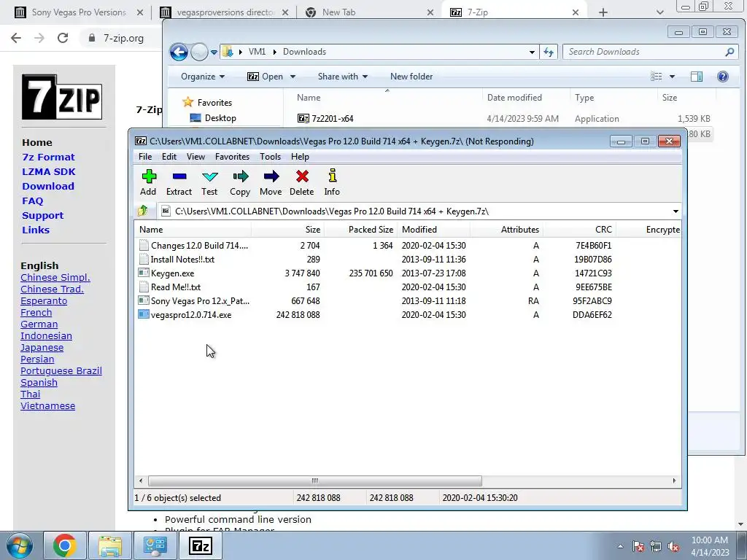747x560 pixels.
Task: Click horizontal scrollbar thumb in 7-Zip
Action: pyautogui.click(x=315, y=481)
